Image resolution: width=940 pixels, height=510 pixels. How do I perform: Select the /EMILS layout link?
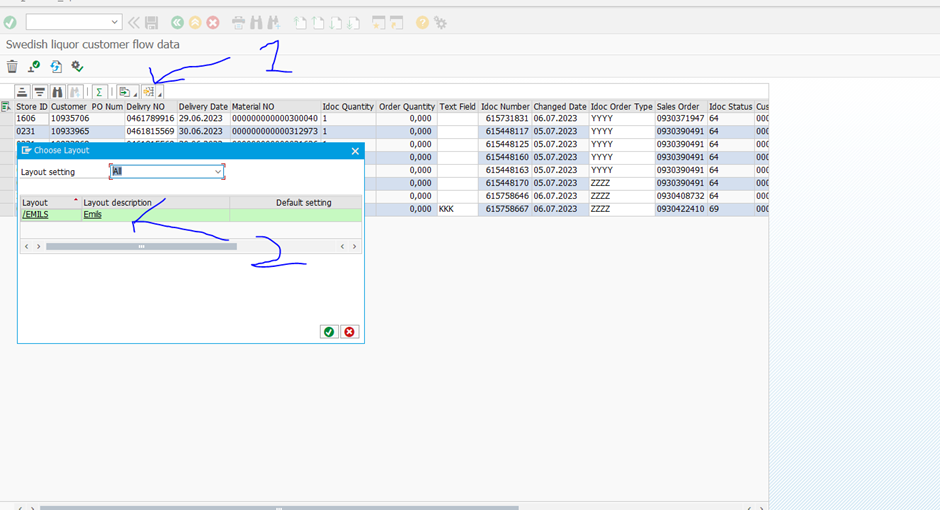[36, 214]
